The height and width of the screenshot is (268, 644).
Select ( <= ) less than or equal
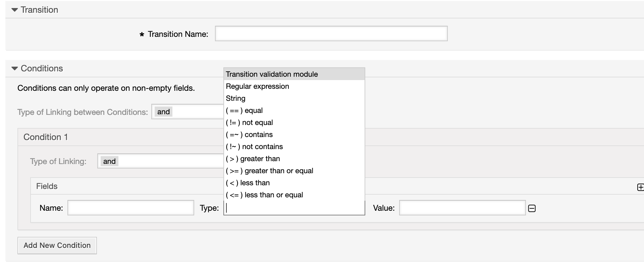pyautogui.click(x=264, y=195)
